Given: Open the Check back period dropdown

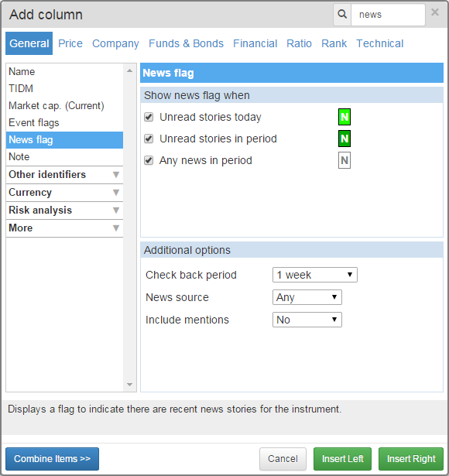Looking at the screenshot, I should coord(315,275).
